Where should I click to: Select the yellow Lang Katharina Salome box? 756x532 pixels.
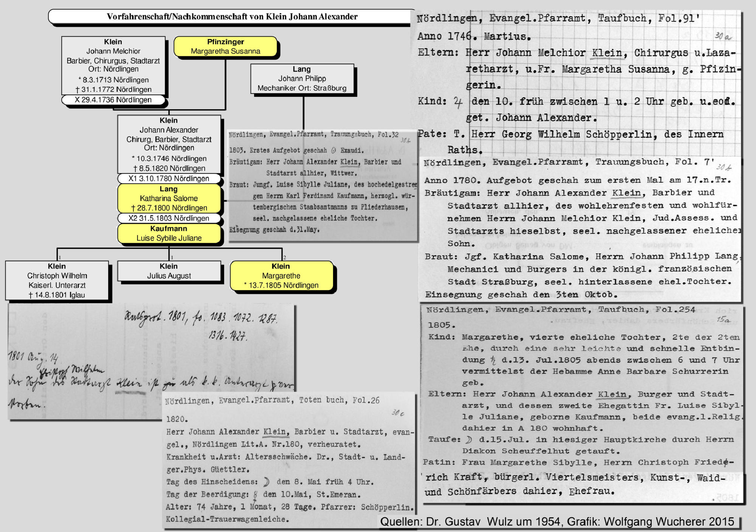(x=169, y=199)
